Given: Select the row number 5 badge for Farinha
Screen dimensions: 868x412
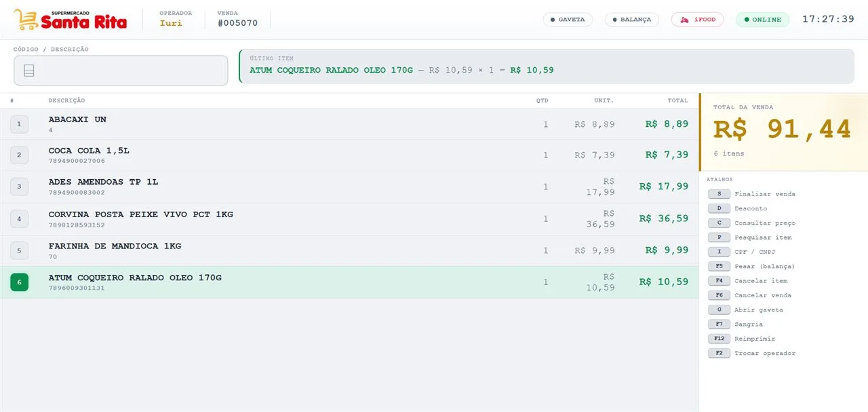Looking at the screenshot, I should [19, 250].
